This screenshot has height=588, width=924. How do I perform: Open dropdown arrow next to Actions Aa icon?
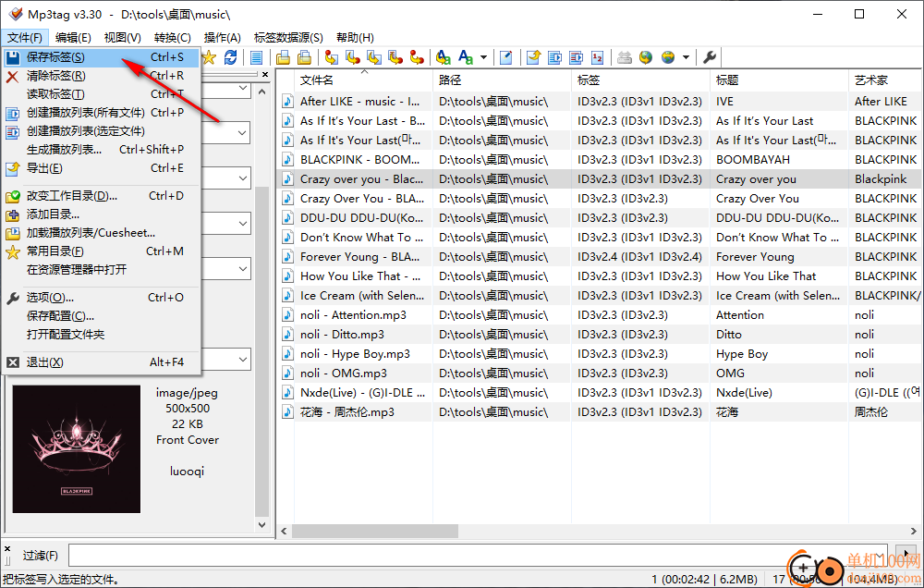(484, 57)
